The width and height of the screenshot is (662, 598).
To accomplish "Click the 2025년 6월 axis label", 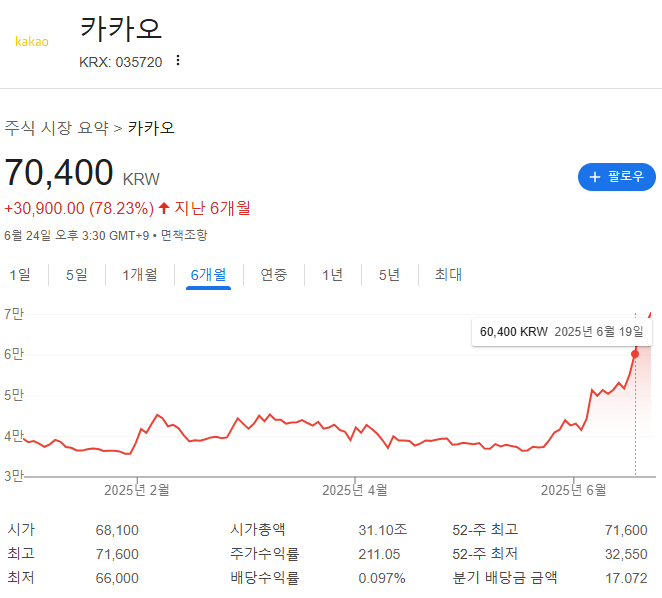I will tap(573, 490).
